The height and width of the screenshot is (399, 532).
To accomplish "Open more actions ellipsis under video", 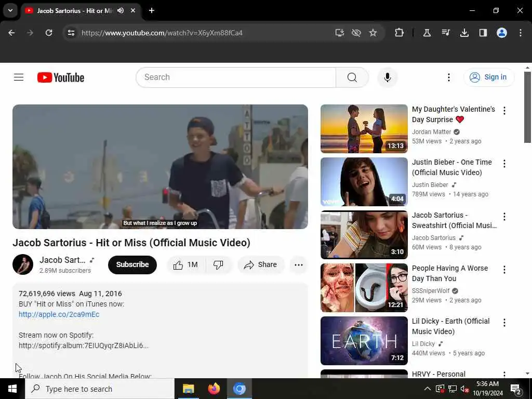I will pos(299,264).
